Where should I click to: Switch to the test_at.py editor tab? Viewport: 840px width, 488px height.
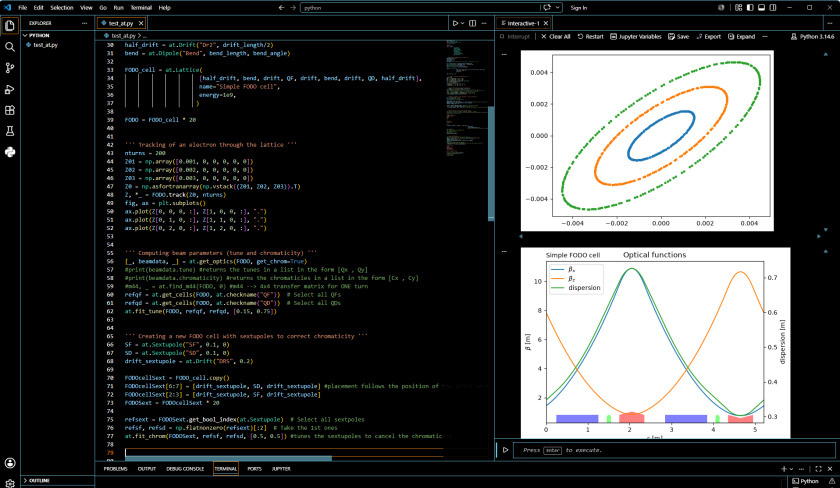coord(121,24)
